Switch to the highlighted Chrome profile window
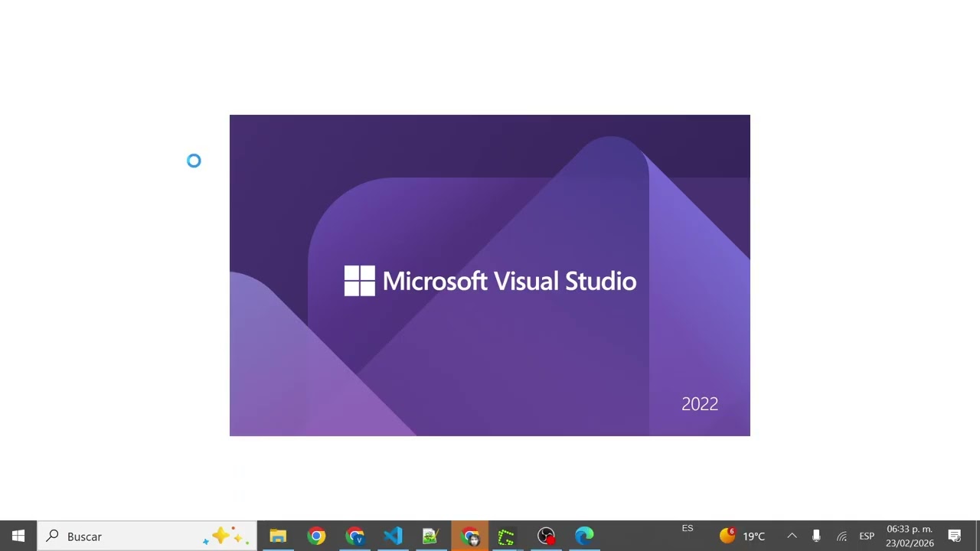The image size is (980, 551). (469, 536)
